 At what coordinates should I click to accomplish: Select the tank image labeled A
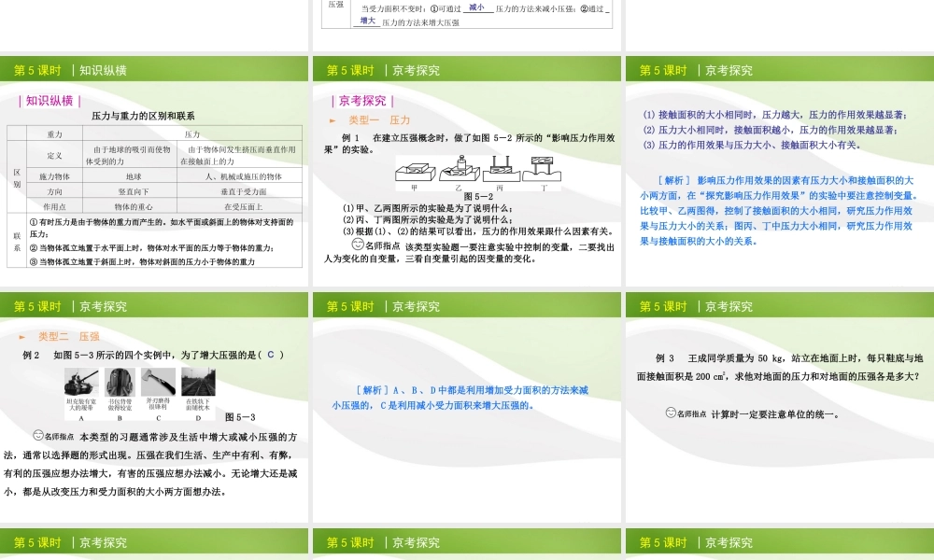pos(81,382)
